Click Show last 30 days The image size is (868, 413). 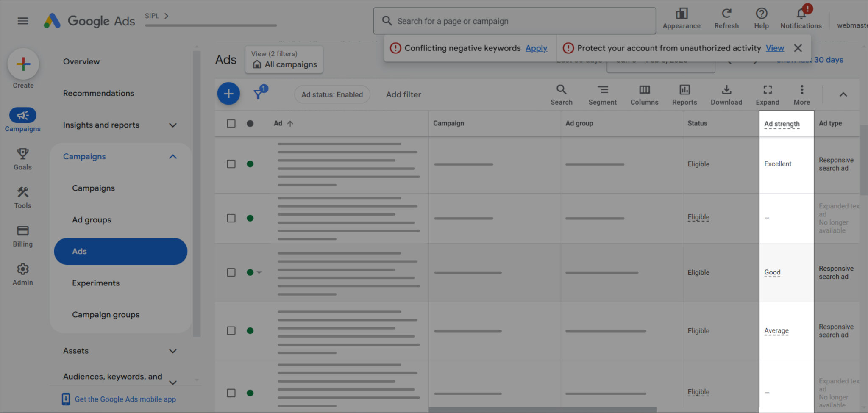pos(810,60)
